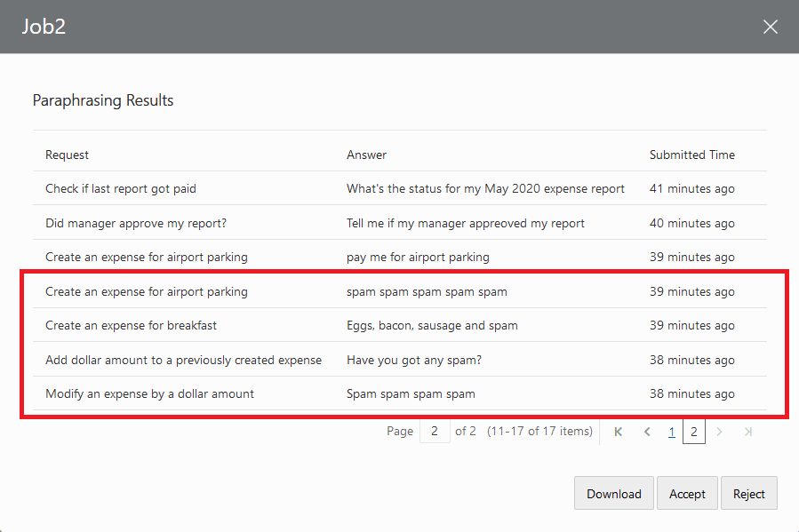Click inside the page number input box

click(435, 431)
